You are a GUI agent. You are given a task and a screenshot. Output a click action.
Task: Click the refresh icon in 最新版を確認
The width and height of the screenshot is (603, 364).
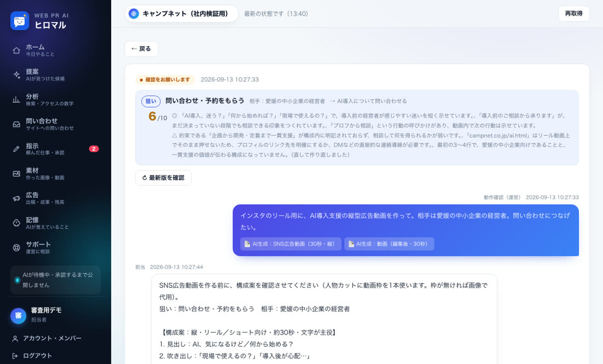point(145,178)
